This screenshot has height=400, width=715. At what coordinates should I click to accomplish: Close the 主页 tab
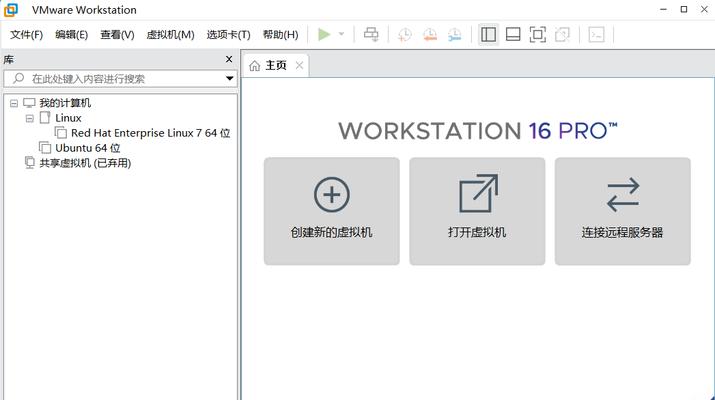click(x=299, y=65)
